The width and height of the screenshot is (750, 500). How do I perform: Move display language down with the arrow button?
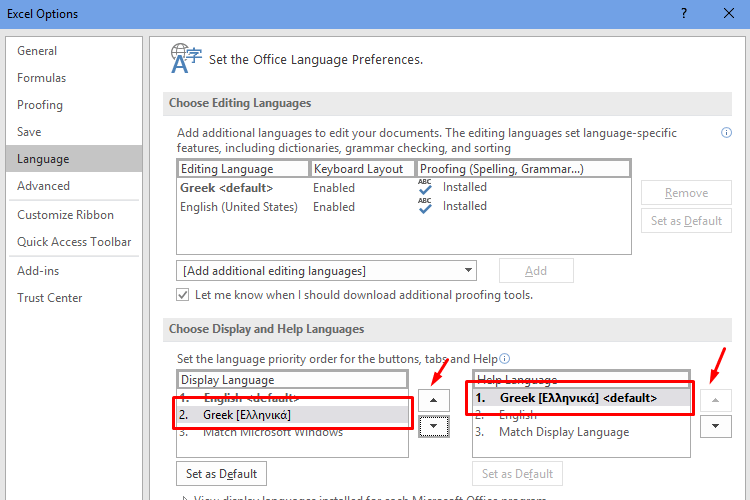(433, 426)
